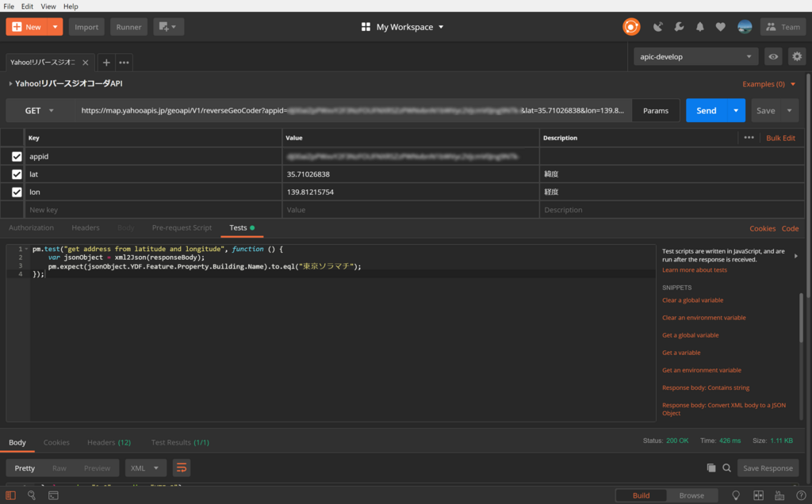The image size is (812, 504).
Task: Uncheck the lon parameter checkbox
Action: [17, 192]
